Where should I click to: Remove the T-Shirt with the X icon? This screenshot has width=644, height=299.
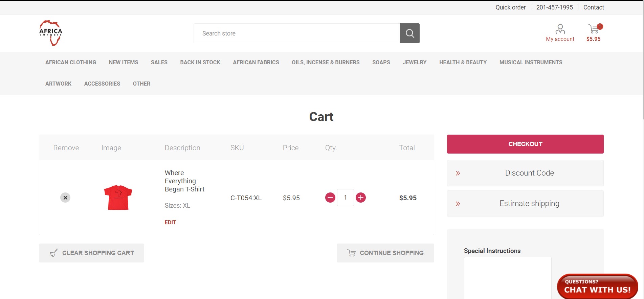[x=65, y=198]
